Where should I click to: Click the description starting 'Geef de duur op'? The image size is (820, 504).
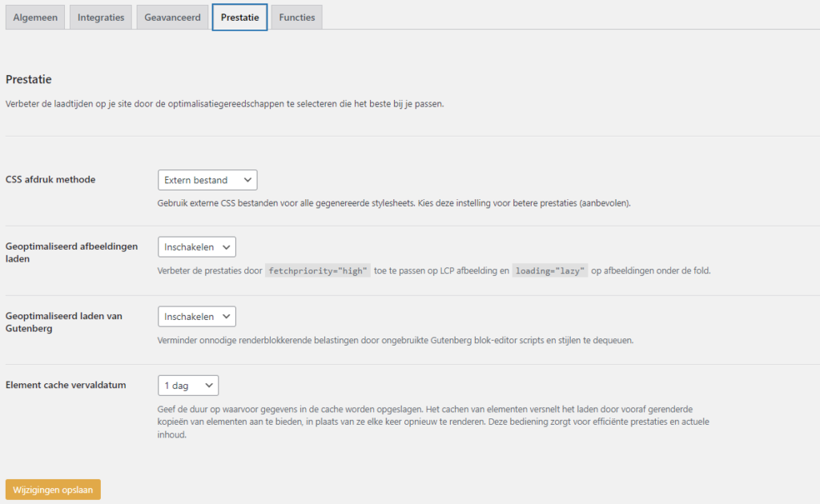(x=433, y=422)
